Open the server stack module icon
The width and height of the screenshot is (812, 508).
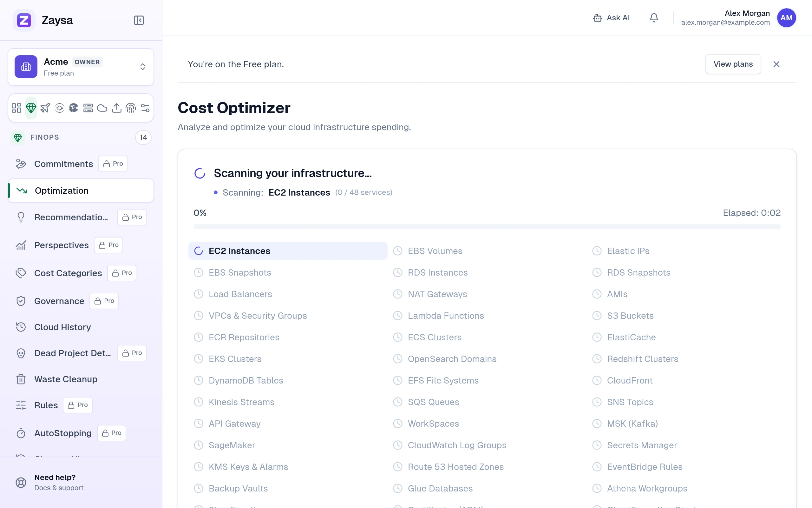[x=88, y=108]
